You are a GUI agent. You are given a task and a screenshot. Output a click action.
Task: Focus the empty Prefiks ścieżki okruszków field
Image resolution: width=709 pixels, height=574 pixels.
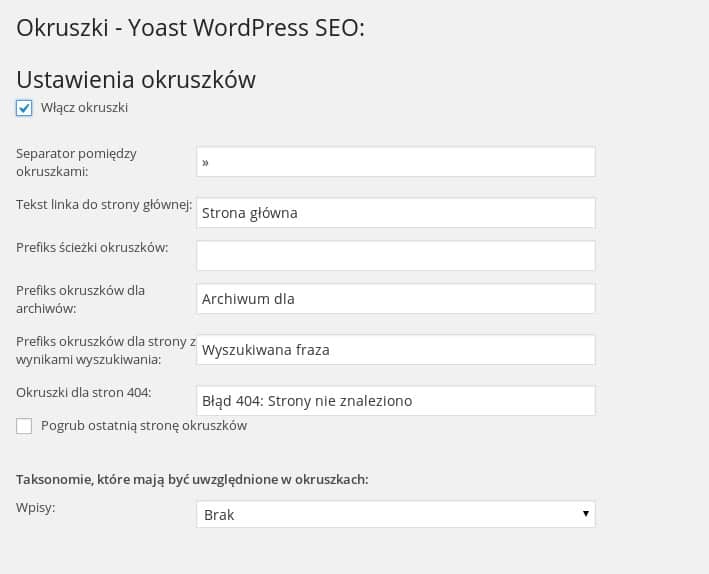(396, 256)
